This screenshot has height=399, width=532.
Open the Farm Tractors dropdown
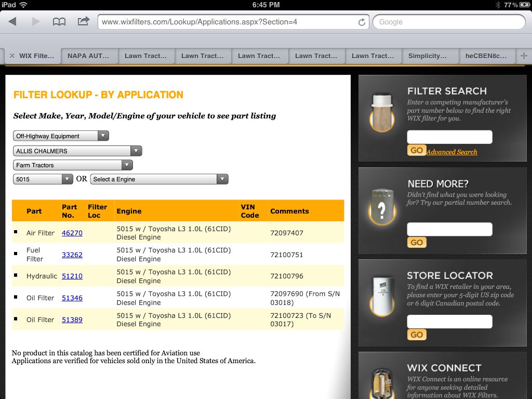tap(73, 165)
